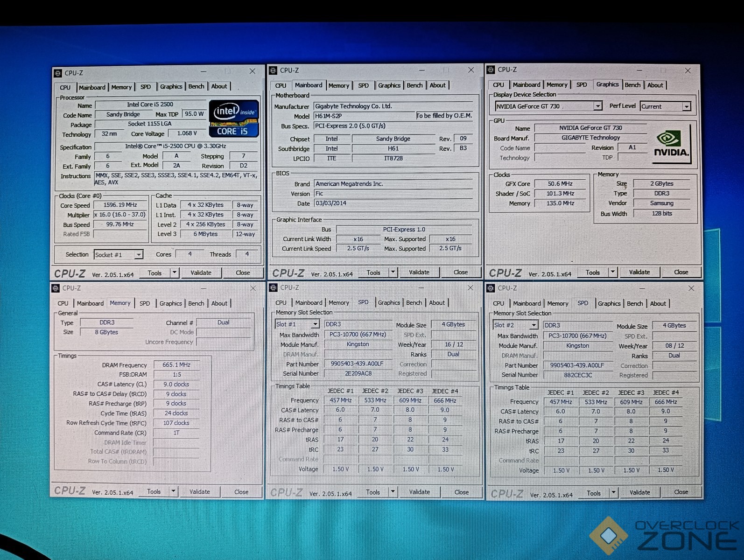Viewport: 744px width, 560px height.
Task: Select Memory tab in the Mainboard window
Action: point(338,85)
